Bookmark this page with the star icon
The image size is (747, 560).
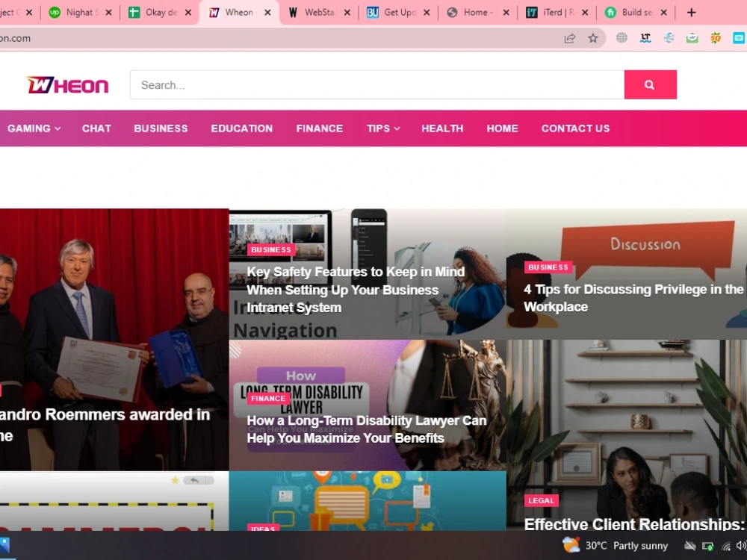[x=592, y=38]
